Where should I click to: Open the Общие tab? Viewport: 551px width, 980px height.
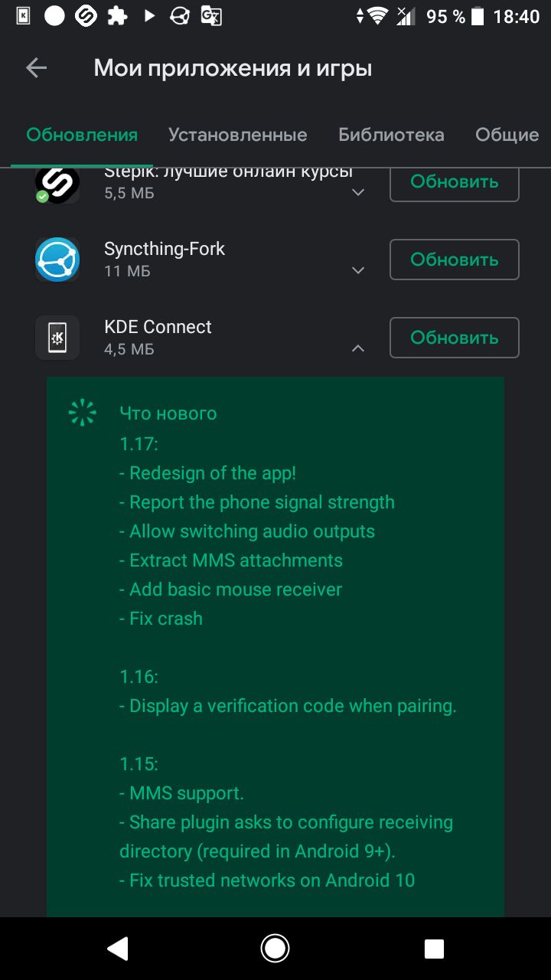507,135
